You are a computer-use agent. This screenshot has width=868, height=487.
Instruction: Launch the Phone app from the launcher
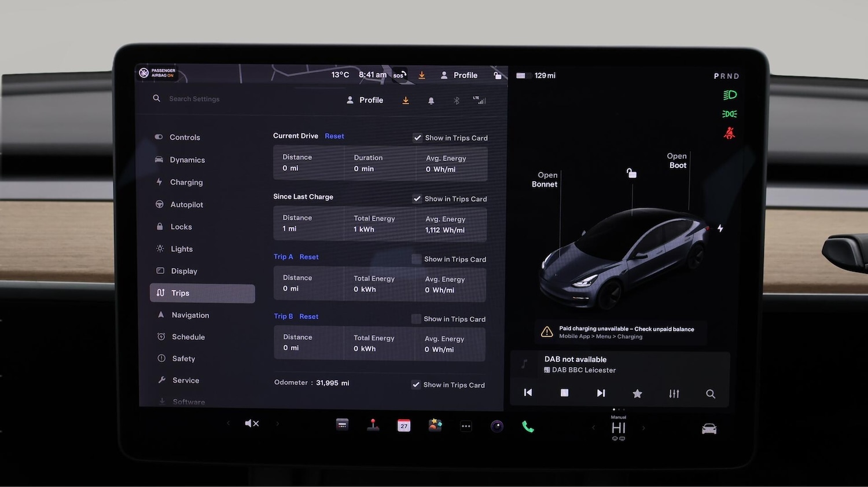[527, 426]
